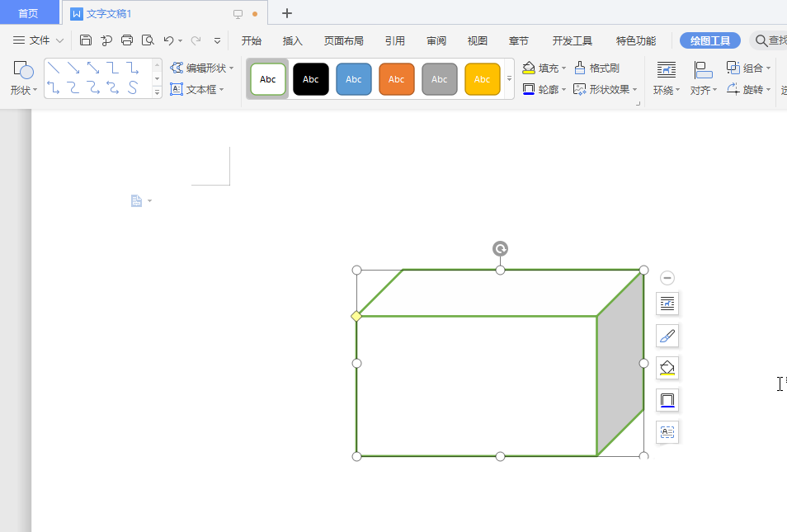Switch to the 特色功能 tab

pyautogui.click(x=636, y=40)
